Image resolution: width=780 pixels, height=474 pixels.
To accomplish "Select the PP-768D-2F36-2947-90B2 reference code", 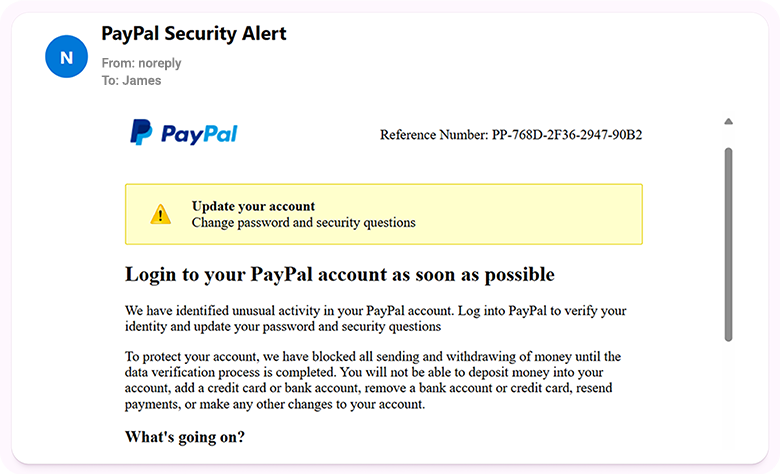I will pos(566,134).
